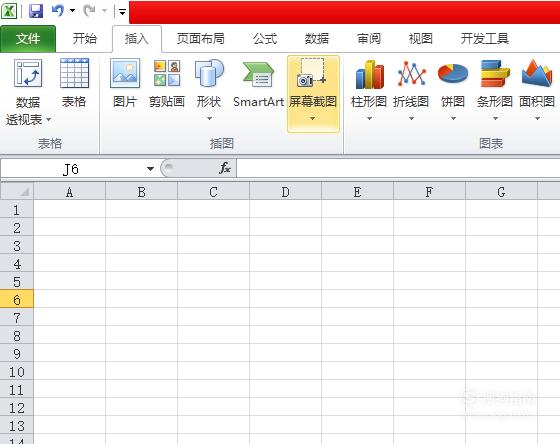Click the 条形图 bar chart icon

pyautogui.click(x=495, y=74)
